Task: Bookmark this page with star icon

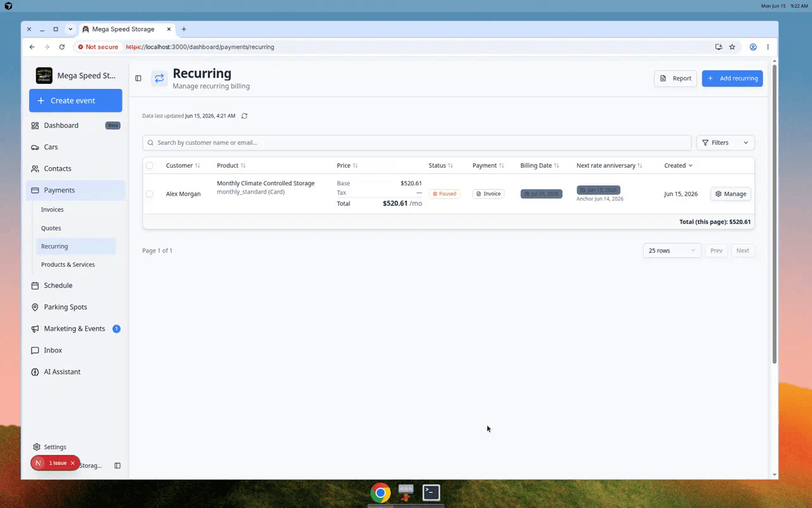Action: [x=732, y=47]
